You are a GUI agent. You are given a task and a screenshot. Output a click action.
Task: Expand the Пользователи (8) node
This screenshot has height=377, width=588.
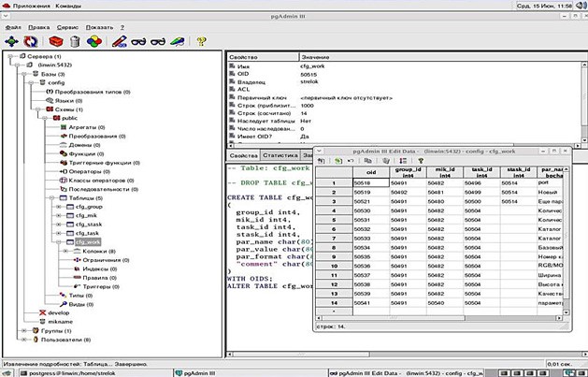24,340
